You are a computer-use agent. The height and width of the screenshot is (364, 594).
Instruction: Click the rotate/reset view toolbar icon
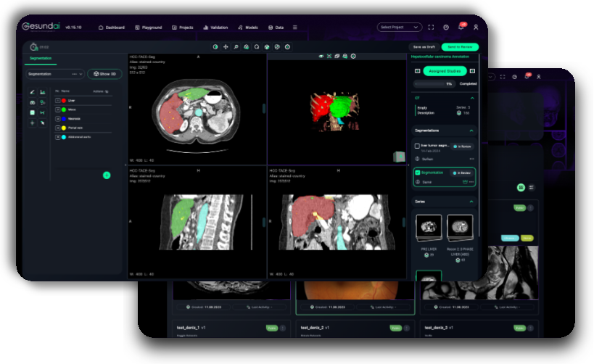257,47
